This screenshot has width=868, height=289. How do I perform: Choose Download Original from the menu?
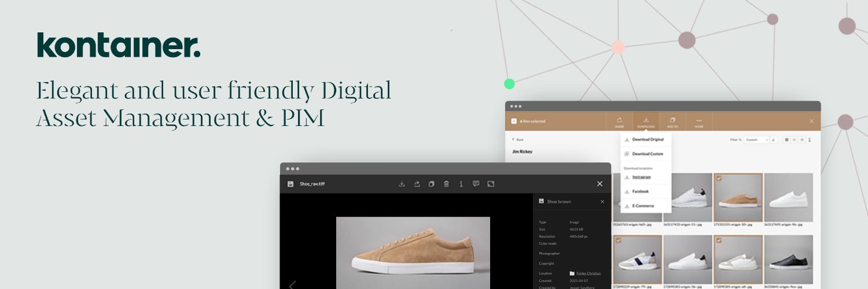click(x=646, y=139)
